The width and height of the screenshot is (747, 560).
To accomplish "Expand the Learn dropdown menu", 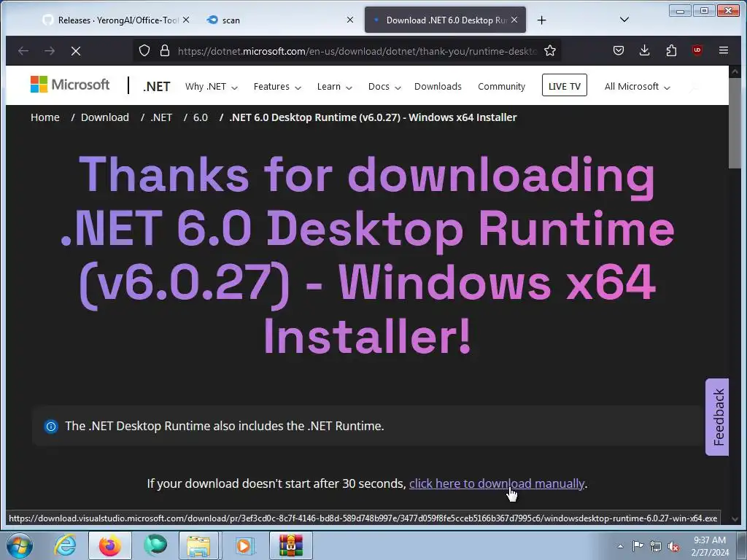I will click(x=334, y=87).
